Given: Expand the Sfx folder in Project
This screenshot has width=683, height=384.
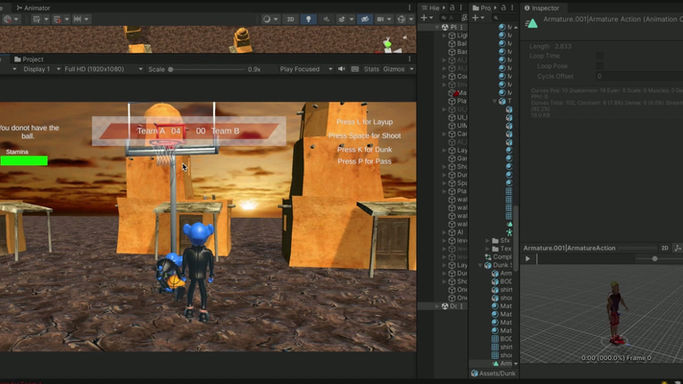Looking at the screenshot, I should 487,240.
